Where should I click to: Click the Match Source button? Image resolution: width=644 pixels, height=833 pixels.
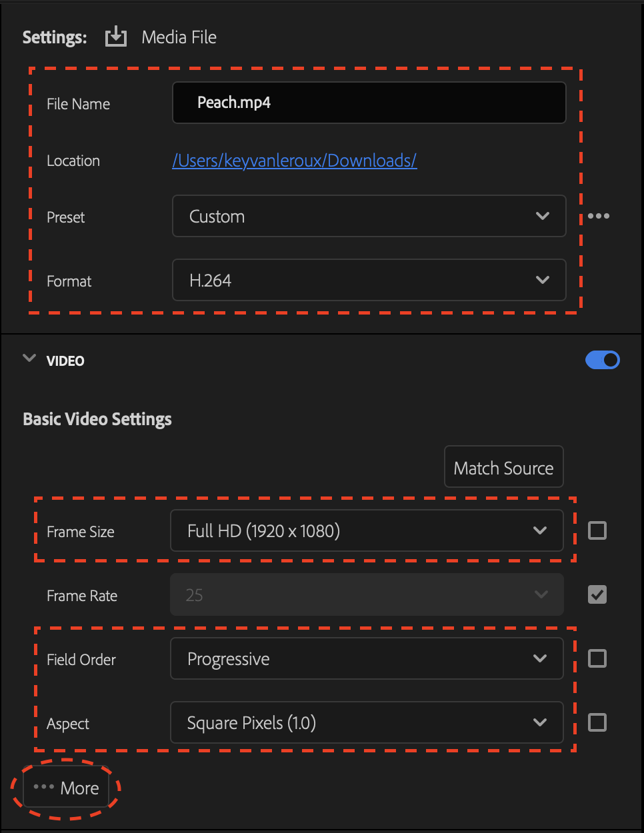point(503,466)
